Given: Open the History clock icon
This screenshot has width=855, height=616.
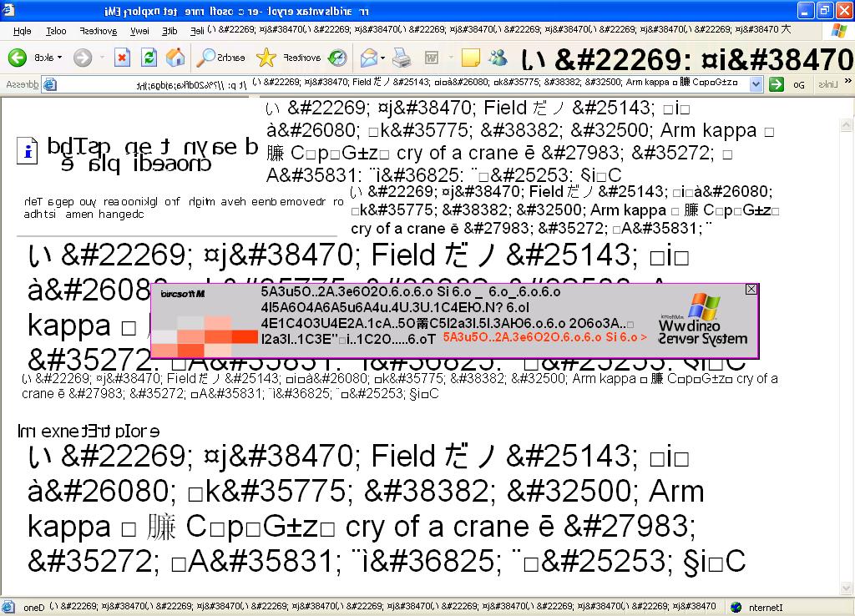Looking at the screenshot, I should [337, 58].
